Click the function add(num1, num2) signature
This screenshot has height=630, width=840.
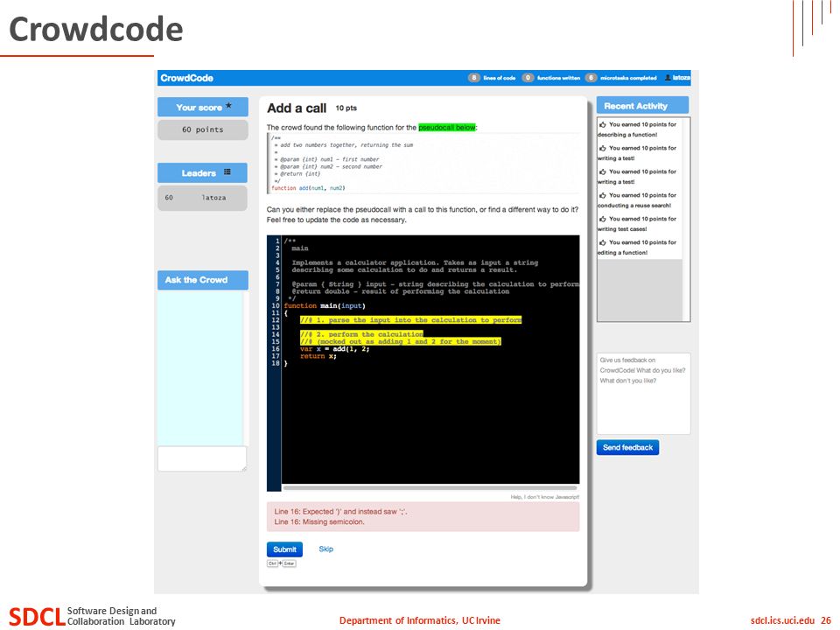pos(308,188)
